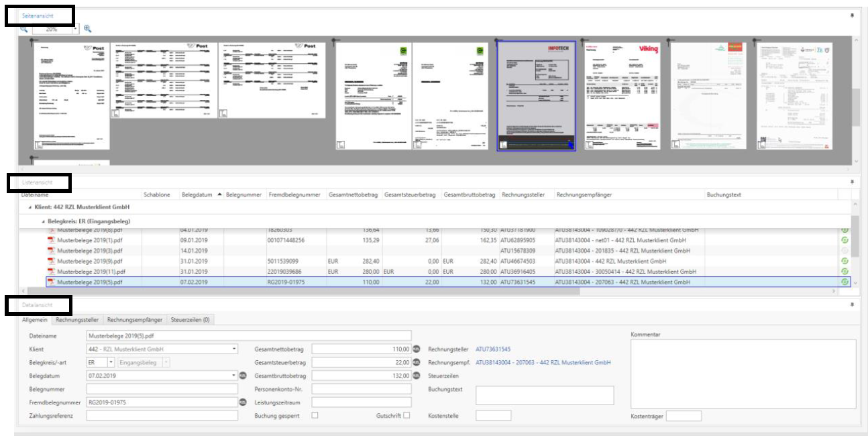The height and width of the screenshot is (436, 868).
Task: Click RZL icon beside Fremdbelegnummer field
Action: coord(243,402)
